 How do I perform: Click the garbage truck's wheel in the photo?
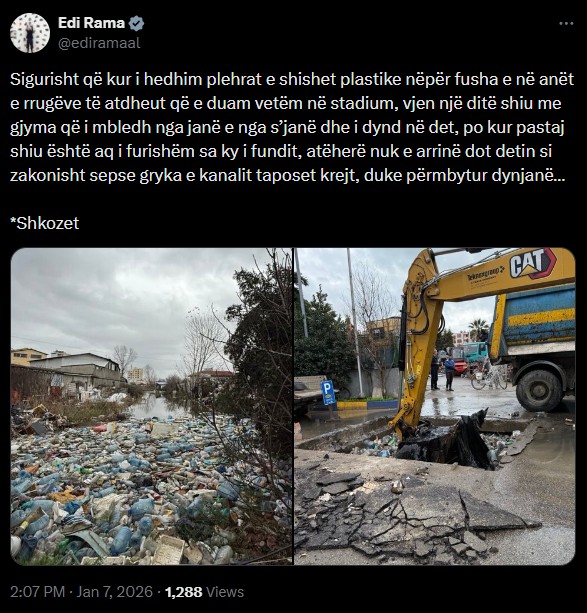pos(539,390)
